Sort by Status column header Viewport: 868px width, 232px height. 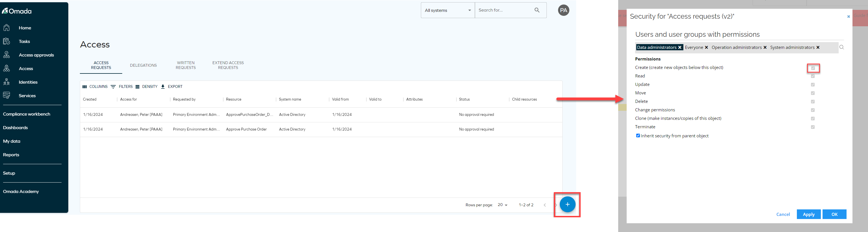click(x=464, y=99)
